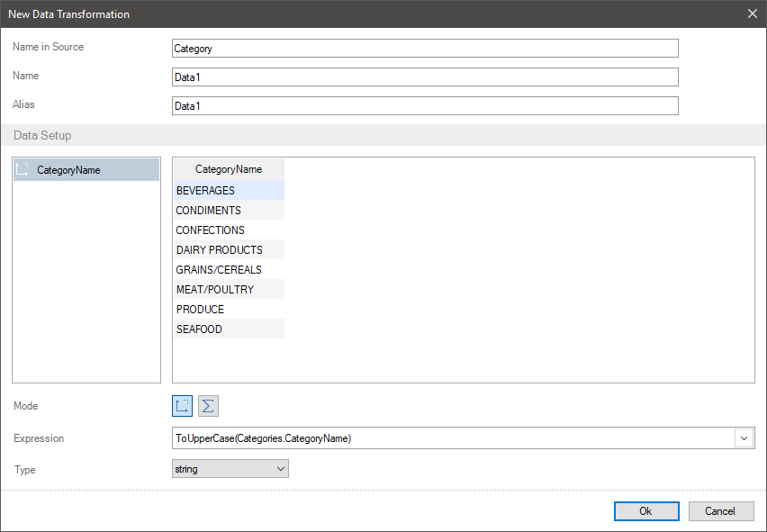Screen dimensions: 767x532
Task: Focus the Name input containing Data1
Action: [x=424, y=77]
